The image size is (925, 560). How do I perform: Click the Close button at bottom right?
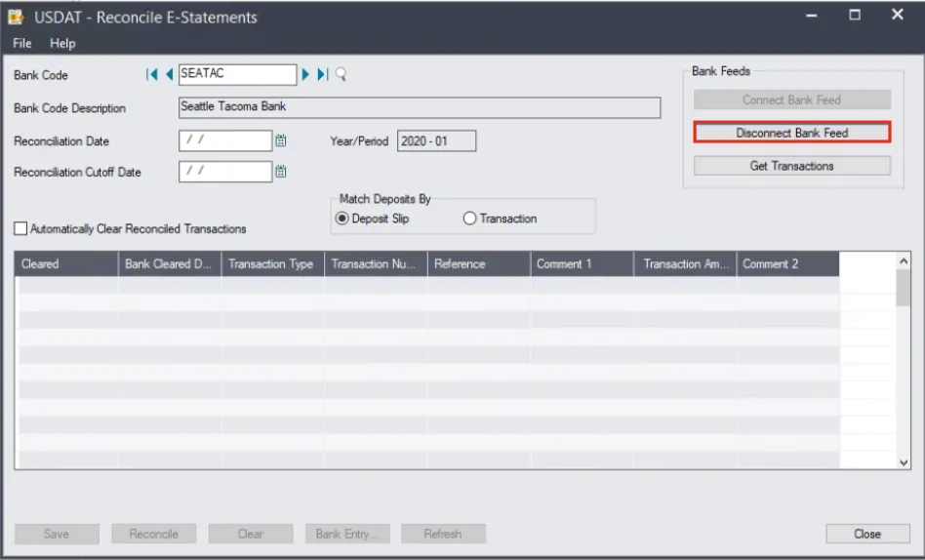(867, 534)
